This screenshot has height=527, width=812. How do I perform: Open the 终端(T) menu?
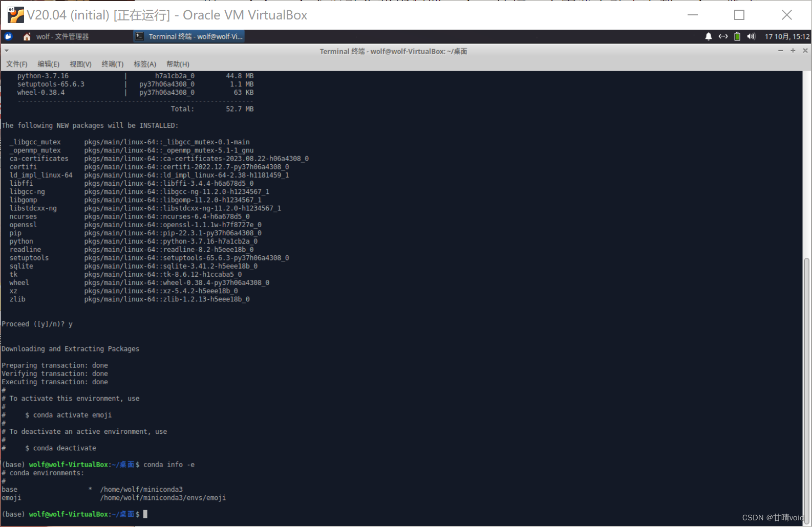(x=113, y=64)
